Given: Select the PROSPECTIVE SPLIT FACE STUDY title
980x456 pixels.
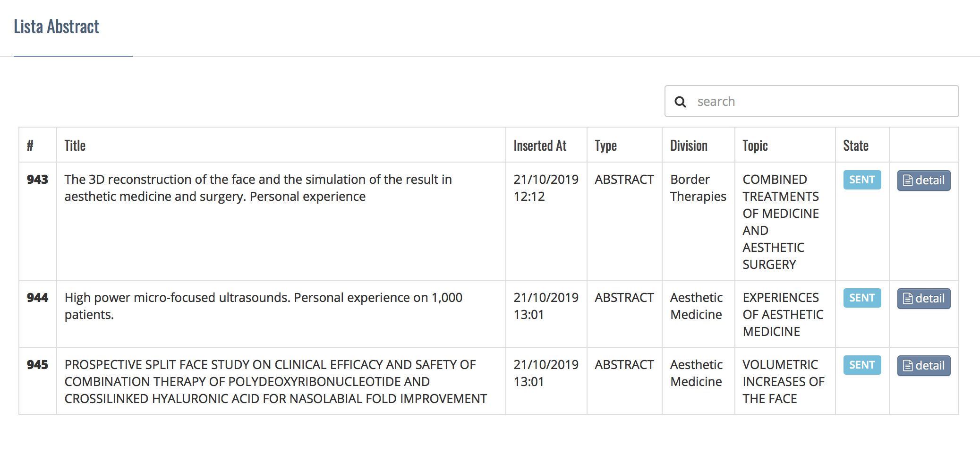Looking at the screenshot, I should point(276,382).
